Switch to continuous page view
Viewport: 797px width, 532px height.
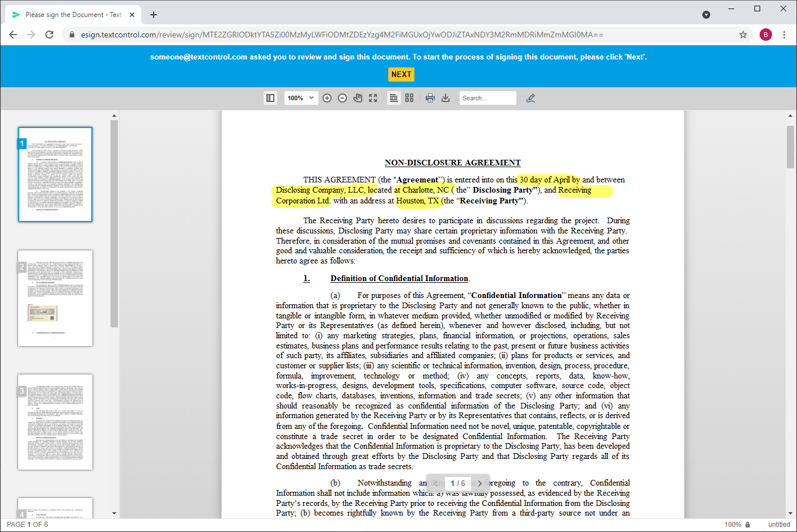coord(393,98)
